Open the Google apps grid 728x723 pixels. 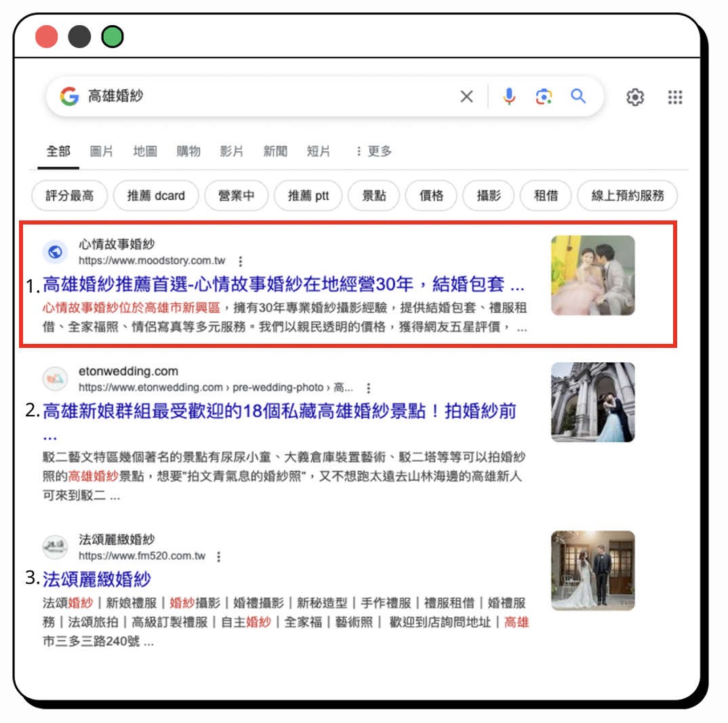click(674, 97)
